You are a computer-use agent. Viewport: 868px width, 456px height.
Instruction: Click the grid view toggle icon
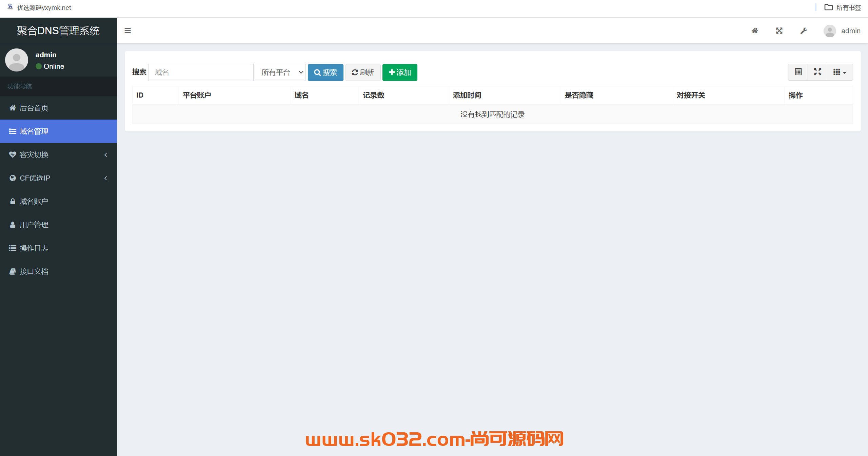[838, 72]
